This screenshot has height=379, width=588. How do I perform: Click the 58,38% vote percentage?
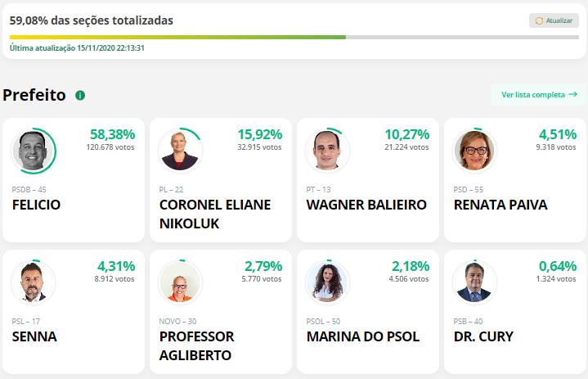click(x=113, y=134)
